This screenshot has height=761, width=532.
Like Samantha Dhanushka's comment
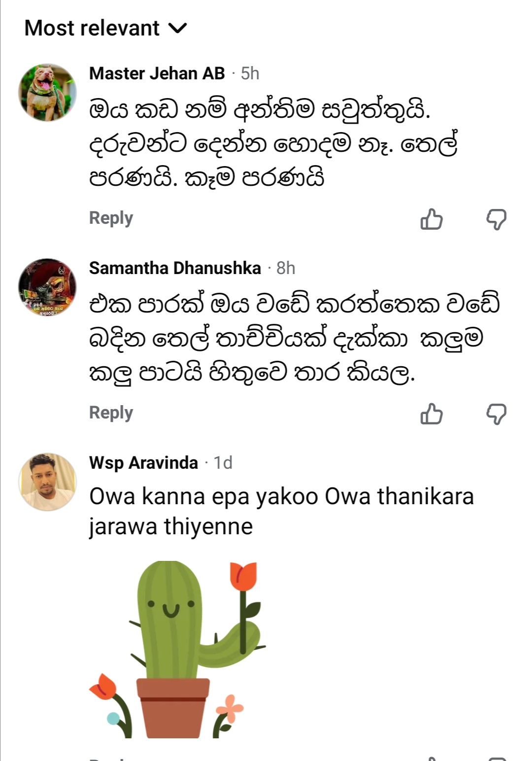[431, 414]
